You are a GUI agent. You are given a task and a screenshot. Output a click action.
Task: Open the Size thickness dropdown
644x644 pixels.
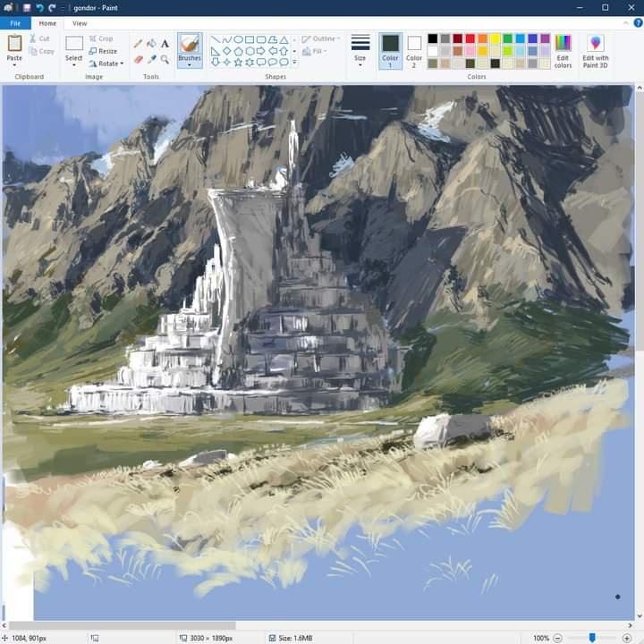coord(360,50)
